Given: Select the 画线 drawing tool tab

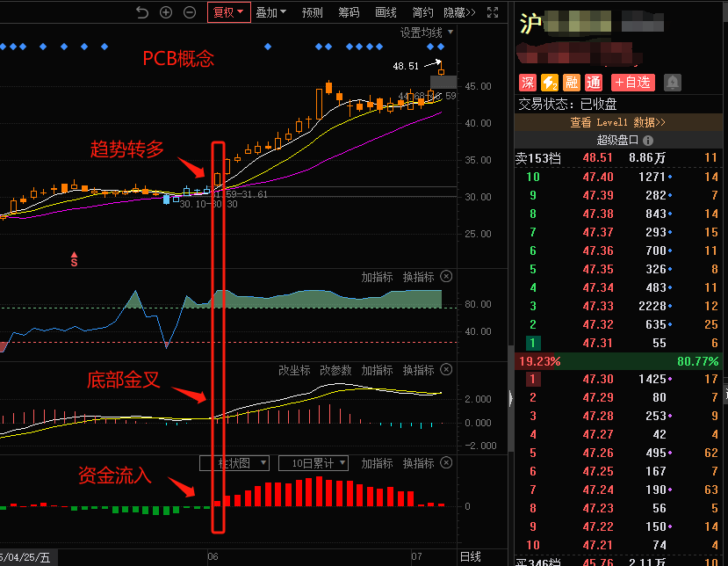Looking at the screenshot, I should tap(386, 12).
